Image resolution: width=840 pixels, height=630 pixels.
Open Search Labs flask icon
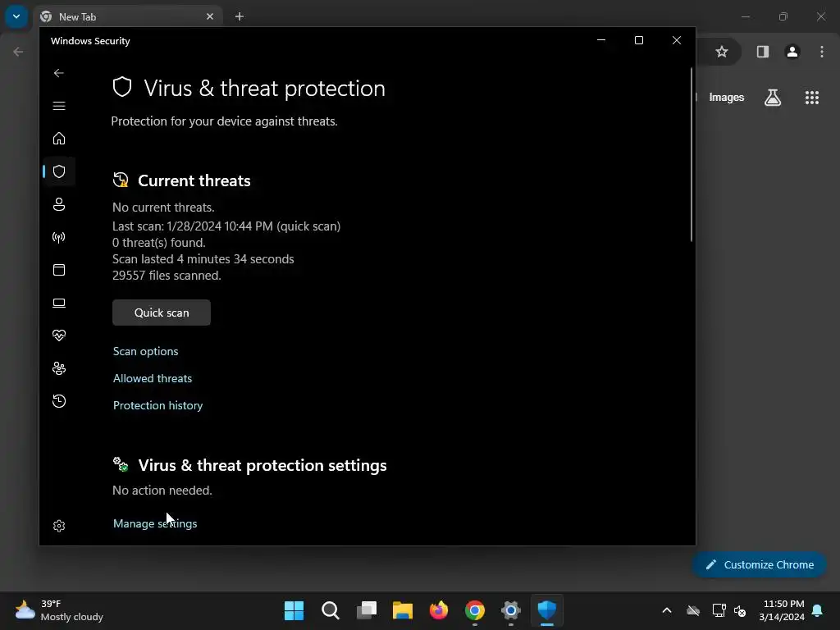coord(773,98)
